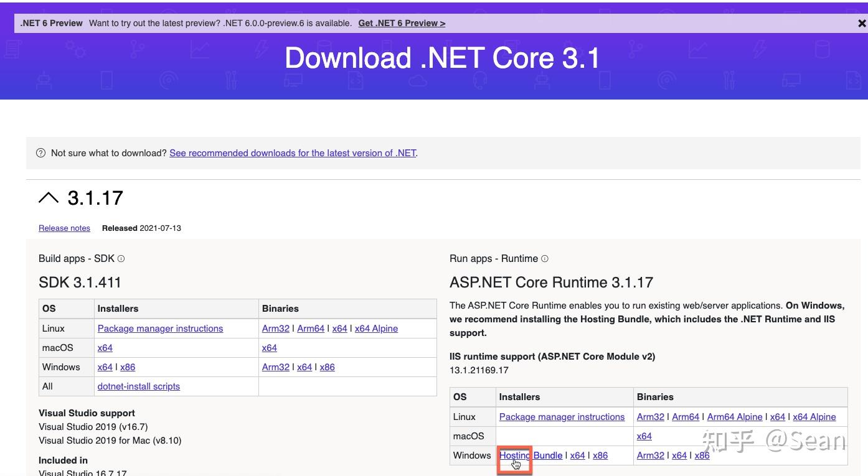Download SDK Windows x64 installer

[105, 367]
